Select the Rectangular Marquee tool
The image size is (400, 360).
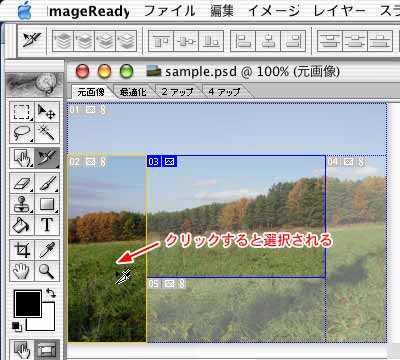click(22, 112)
